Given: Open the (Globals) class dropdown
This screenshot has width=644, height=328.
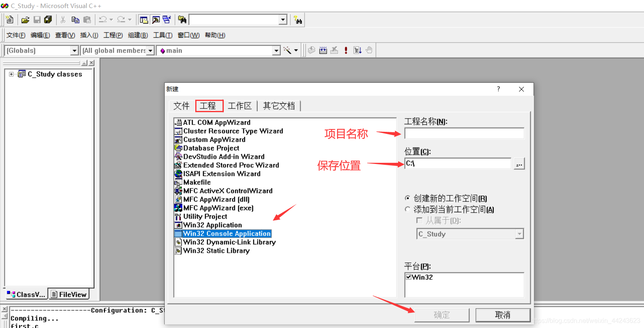Looking at the screenshot, I should pyautogui.click(x=74, y=51).
